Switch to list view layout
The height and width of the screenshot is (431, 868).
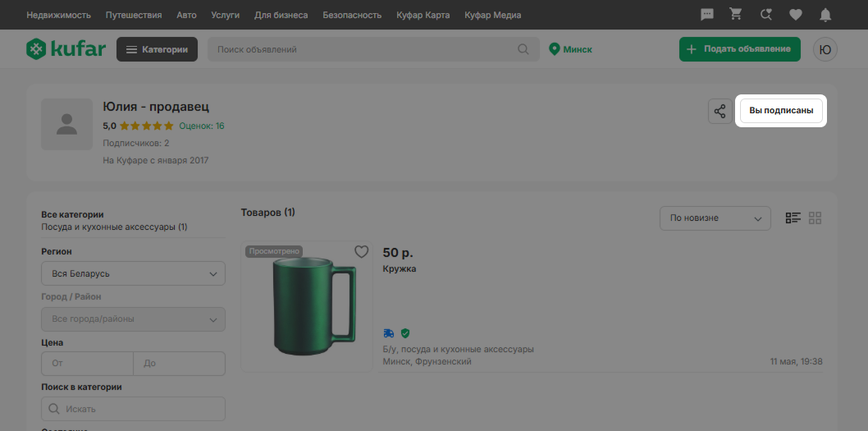click(793, 218)
